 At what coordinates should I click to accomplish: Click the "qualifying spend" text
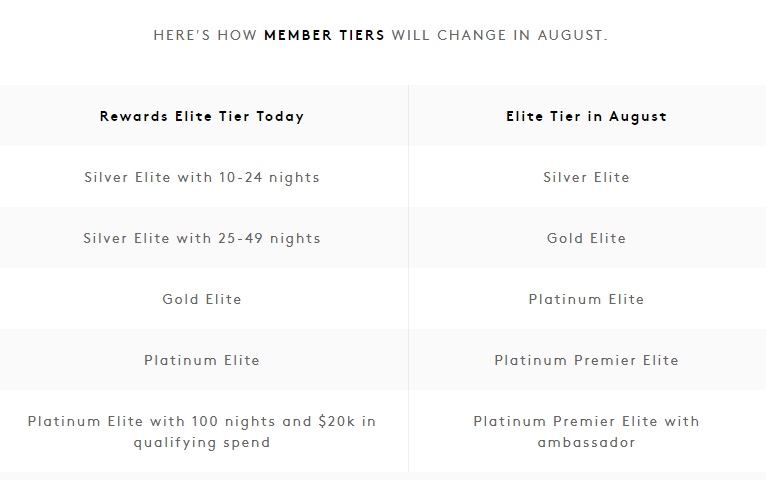click(202, 442)
